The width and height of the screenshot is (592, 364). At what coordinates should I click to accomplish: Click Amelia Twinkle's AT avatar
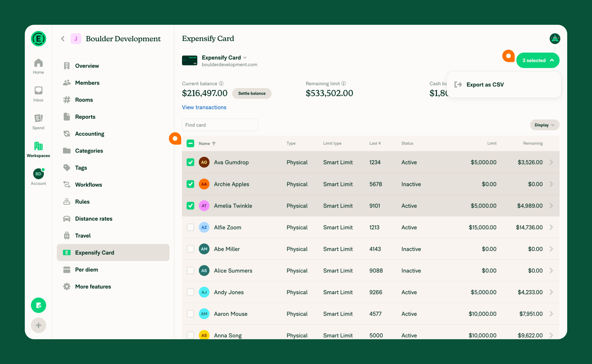pos(204,206)
